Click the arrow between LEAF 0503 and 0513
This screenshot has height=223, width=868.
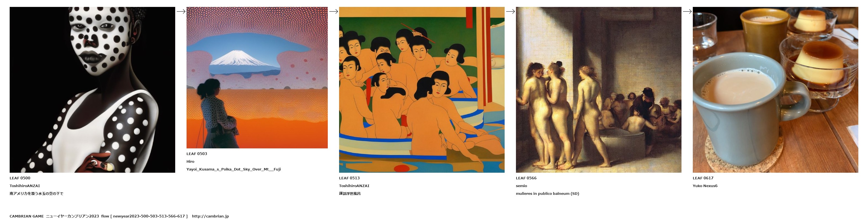(334, 12)
